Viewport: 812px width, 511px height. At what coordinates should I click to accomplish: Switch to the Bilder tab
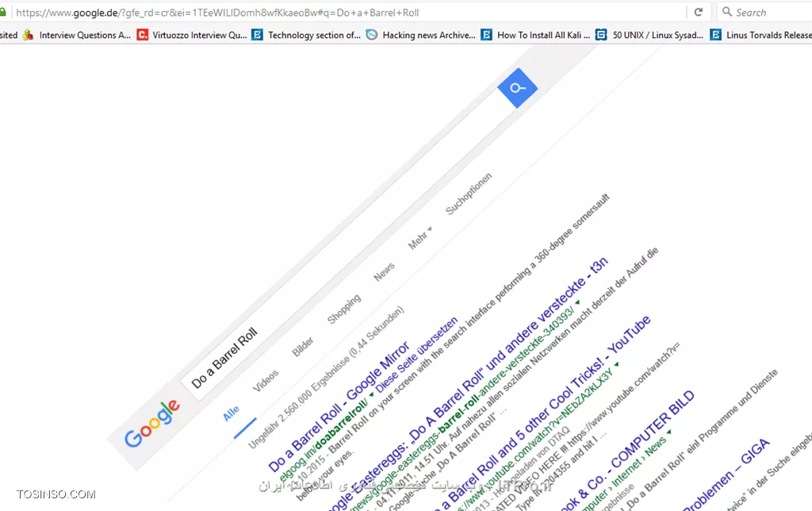[303, 347]
